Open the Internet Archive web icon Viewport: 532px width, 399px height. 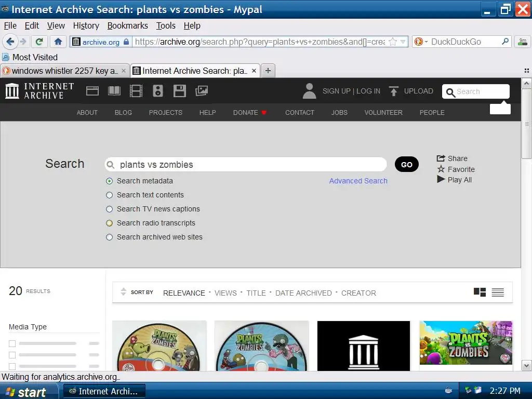(92, 91)
